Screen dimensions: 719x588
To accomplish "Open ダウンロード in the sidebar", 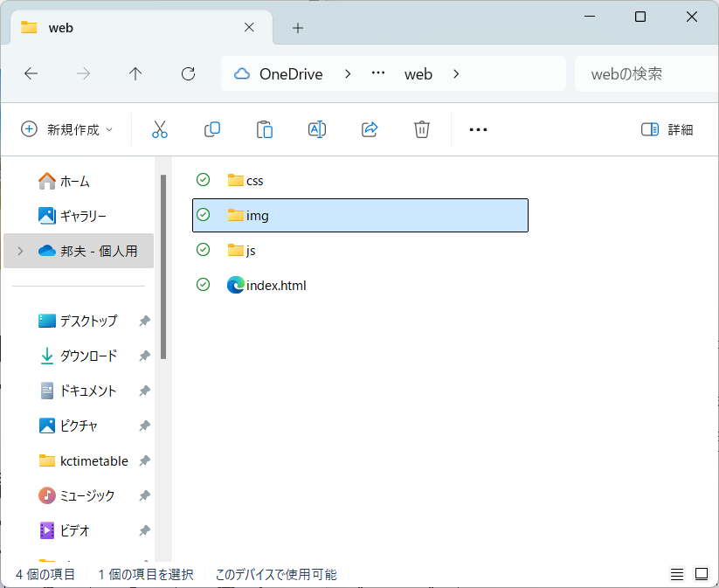I will (87, 356).
